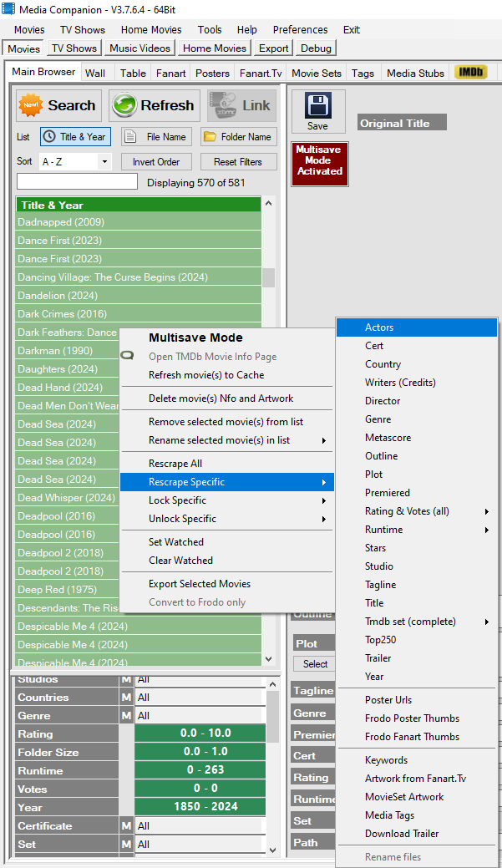Select Dandelion (2024) in the list
The height and width of the screenshot is (868, 502).
(x=139, y=296)
